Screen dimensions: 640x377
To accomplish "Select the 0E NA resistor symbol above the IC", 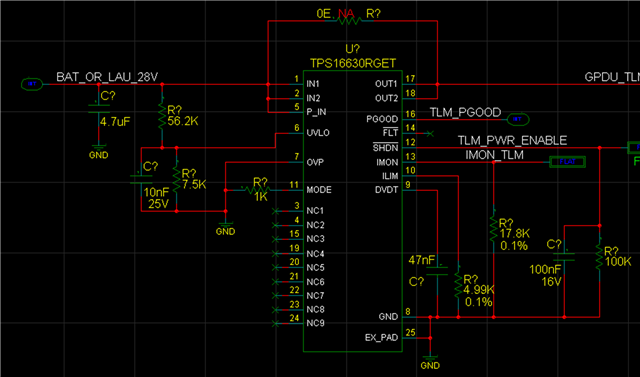I will (x=348, y=20).
